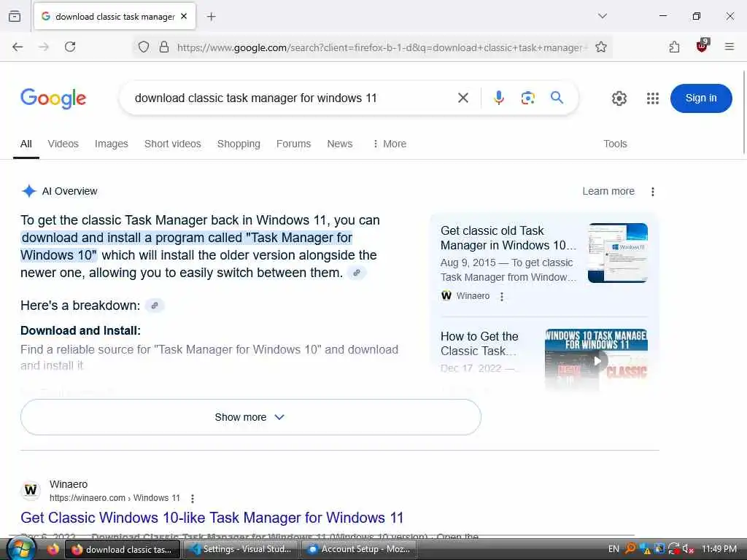Switch to Short videos tab
The height and width of the screenshot is (560, 747).
[172, 144]
